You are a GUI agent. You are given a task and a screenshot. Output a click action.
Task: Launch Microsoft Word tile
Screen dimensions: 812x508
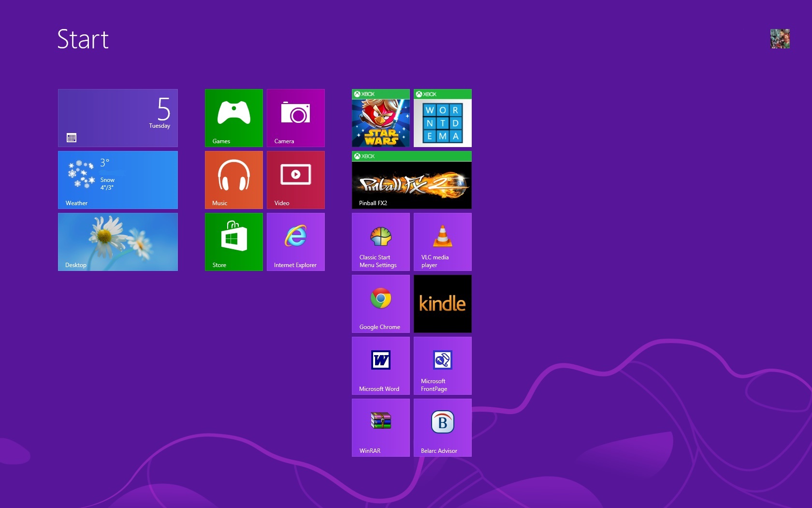(x=381, y=366)
